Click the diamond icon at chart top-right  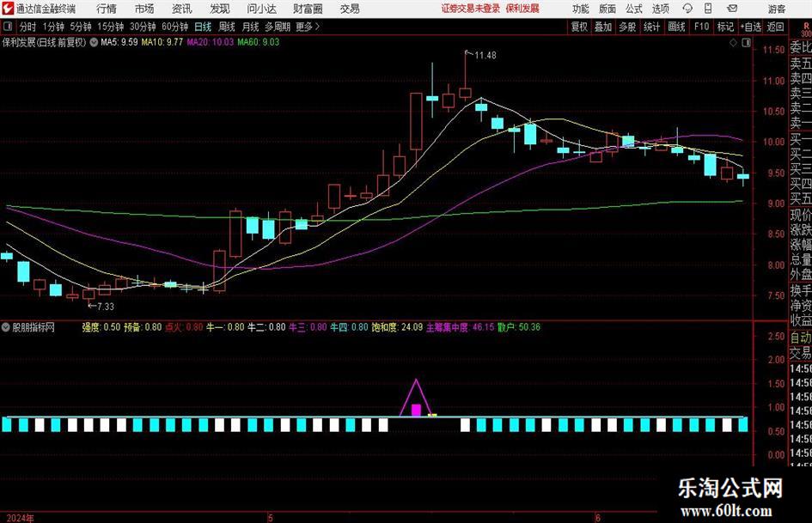pos(733,43)
